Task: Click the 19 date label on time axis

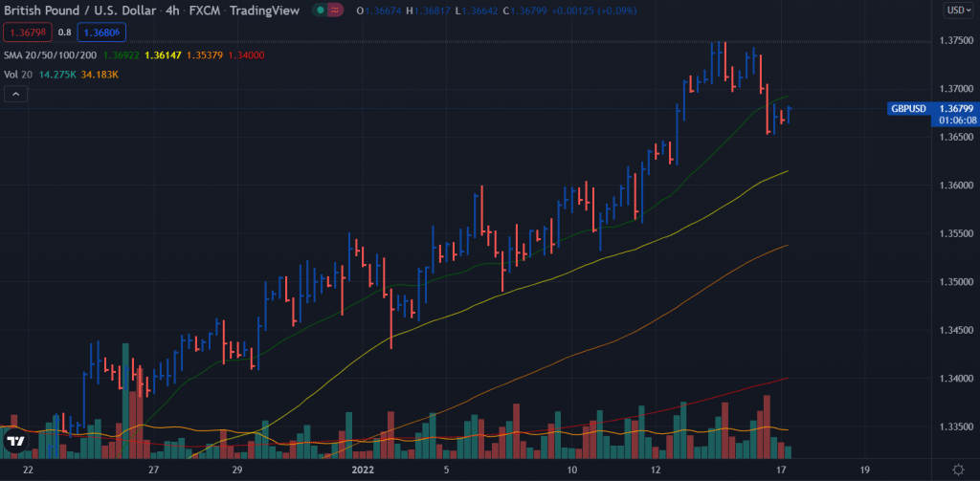Action: coord(865,470)
